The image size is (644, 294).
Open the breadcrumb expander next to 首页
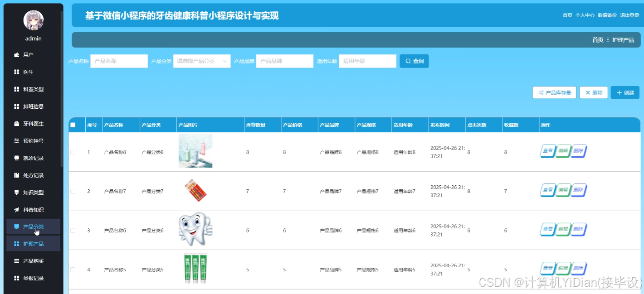607,40
